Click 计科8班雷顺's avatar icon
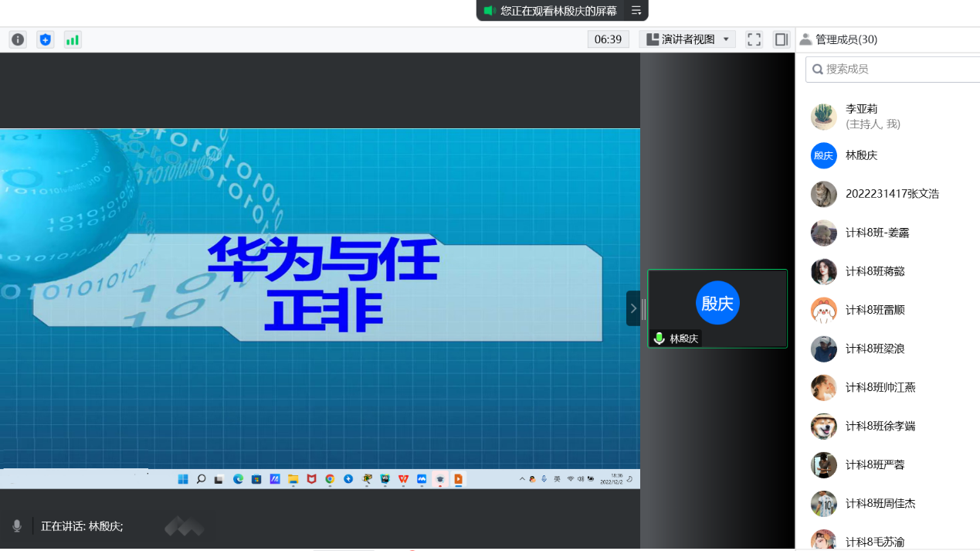 [x=824, y=310]
